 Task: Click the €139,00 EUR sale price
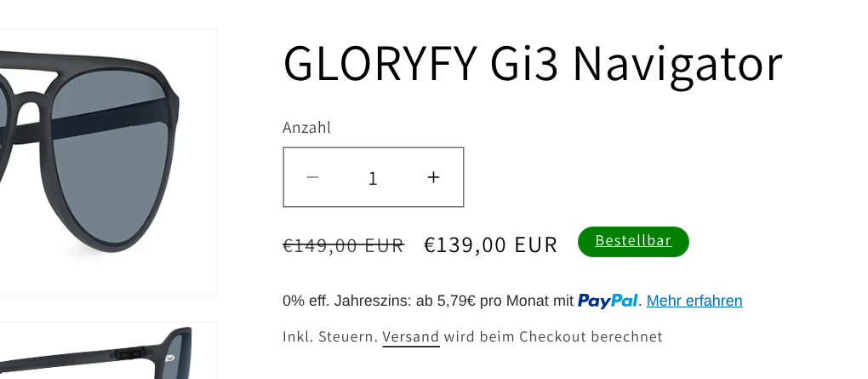click(x=490, y=245)
